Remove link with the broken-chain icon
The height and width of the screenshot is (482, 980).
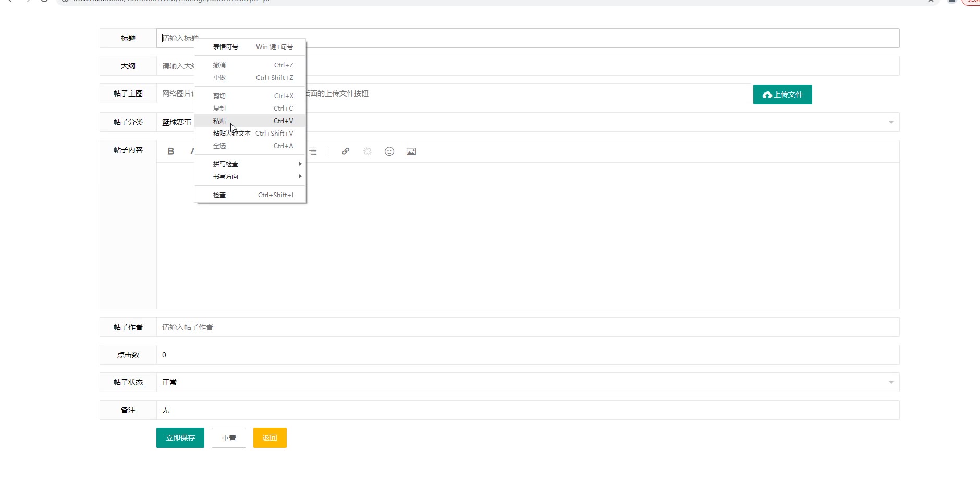[x=367, y=151]
